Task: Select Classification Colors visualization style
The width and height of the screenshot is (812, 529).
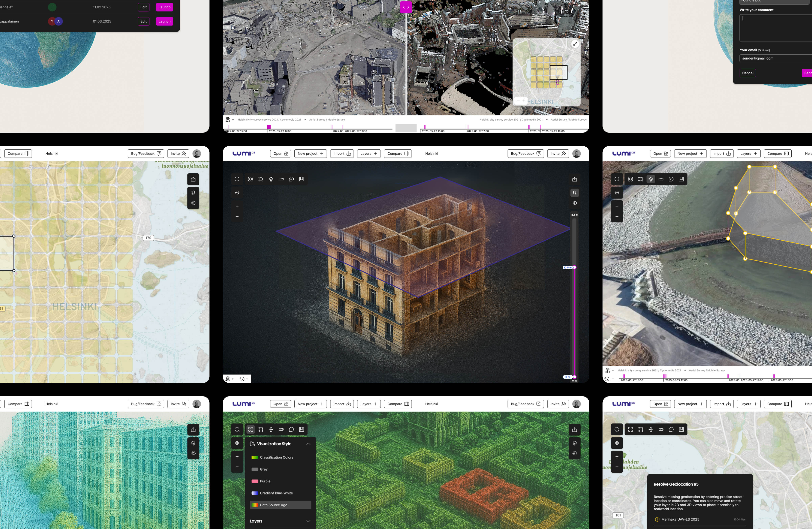Action: 276,457
